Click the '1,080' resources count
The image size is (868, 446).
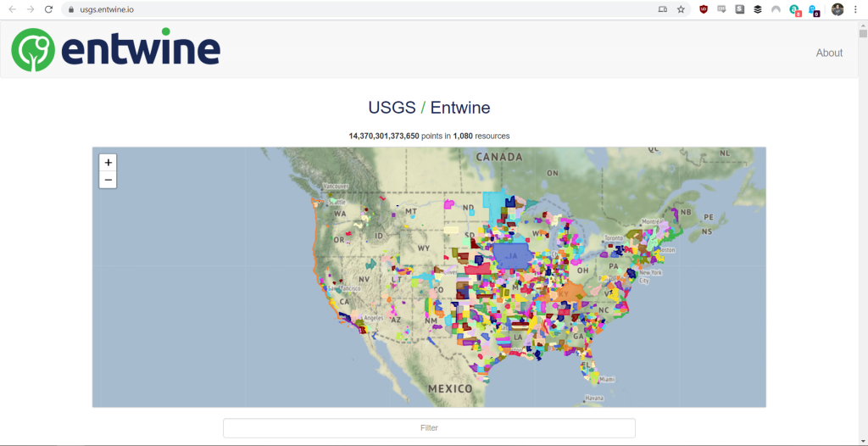point(463,136)
